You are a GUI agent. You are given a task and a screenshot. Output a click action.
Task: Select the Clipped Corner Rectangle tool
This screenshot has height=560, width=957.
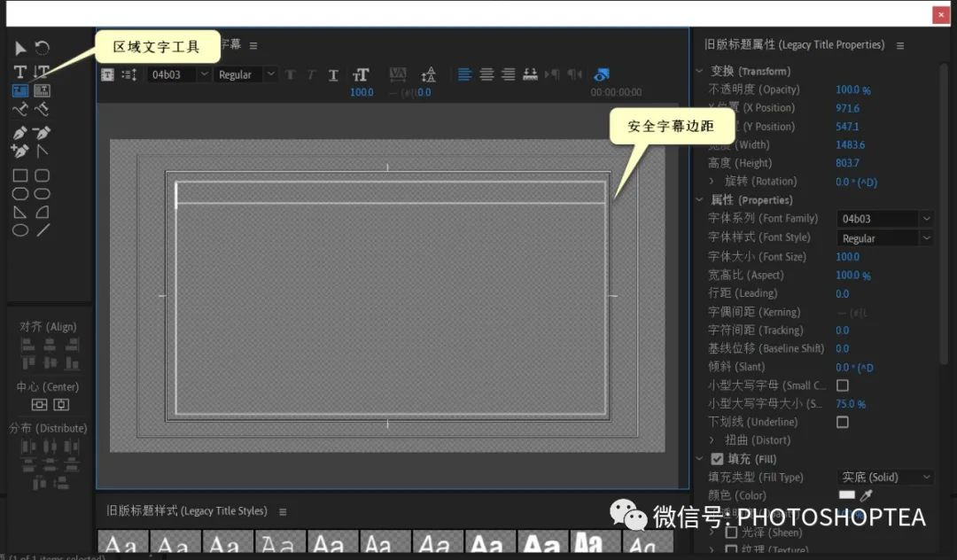pos(20,194)
